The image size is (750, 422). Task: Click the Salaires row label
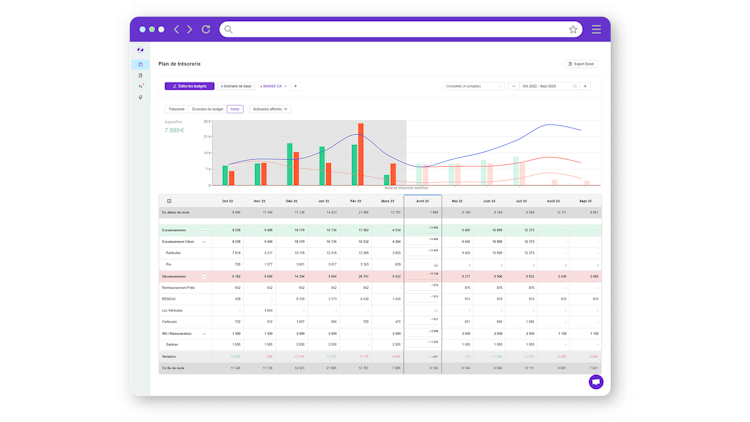pyautogui.click(x=172, y=344)
